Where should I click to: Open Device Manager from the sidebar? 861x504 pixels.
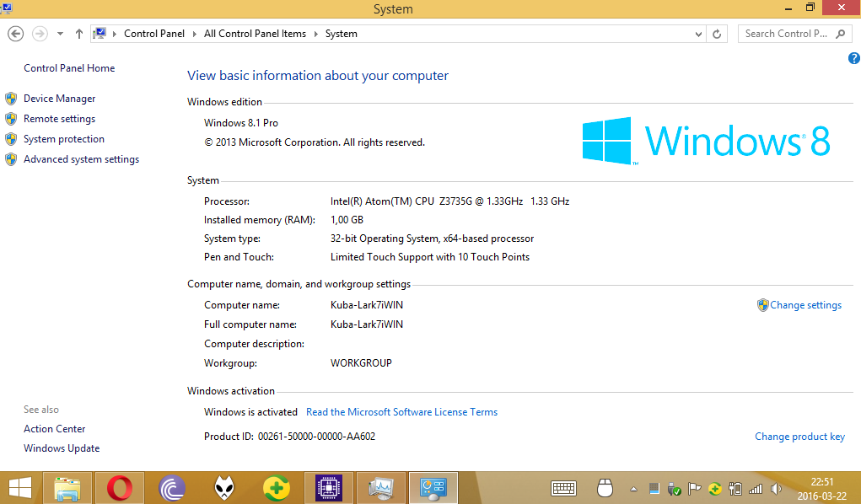click(59, 99)
